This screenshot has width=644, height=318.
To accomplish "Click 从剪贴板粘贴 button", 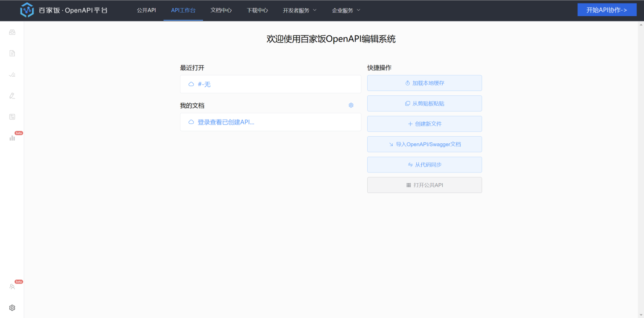I will pyautogui.click(x=424, y=103).
